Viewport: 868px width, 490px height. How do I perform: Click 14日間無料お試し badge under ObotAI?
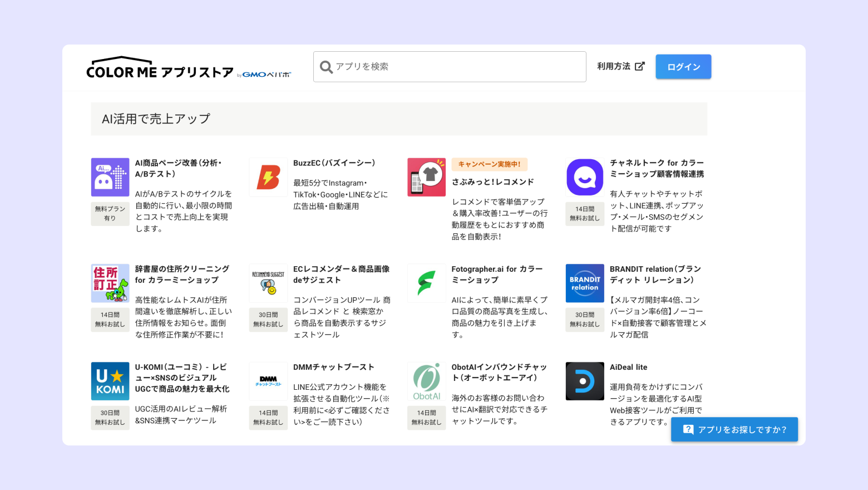[427, 418]
